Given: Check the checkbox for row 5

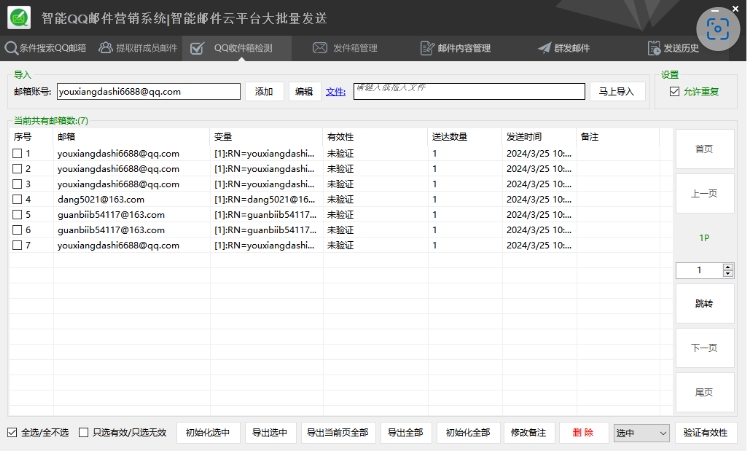Looking at the screenshot, I should tap(17, 214).
